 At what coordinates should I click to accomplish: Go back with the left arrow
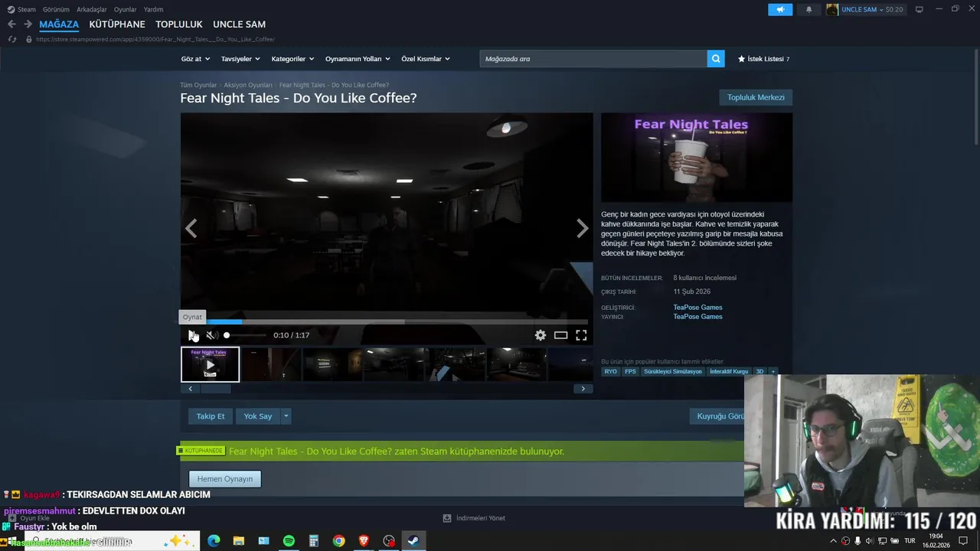click(11, 24)
